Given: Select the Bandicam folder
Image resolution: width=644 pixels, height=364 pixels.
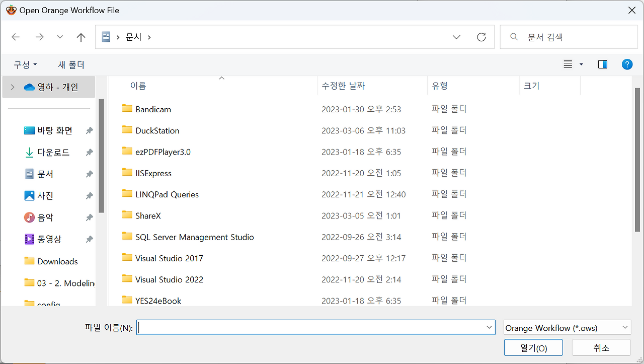Looking at the screenshot, I should [x=153, y=109].
